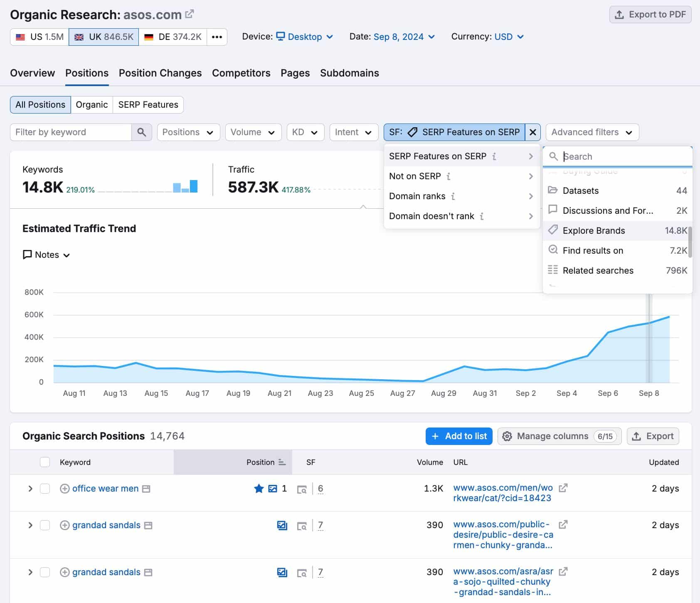The height and width of the screenshot is (603, 700).
Task: Open the Date Sep 8, 2024 dropdown
Action: (404, 37)
